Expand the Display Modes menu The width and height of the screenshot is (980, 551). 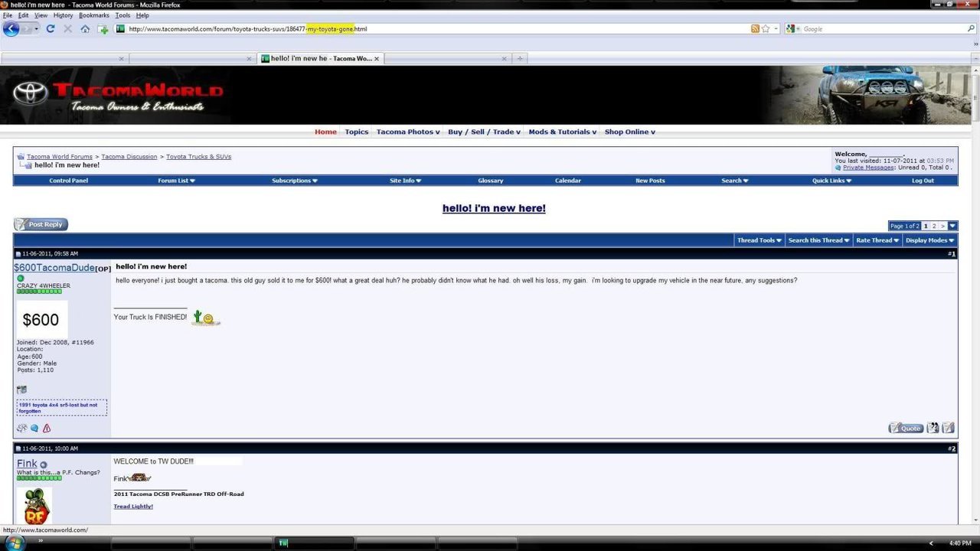click(929, 240)
